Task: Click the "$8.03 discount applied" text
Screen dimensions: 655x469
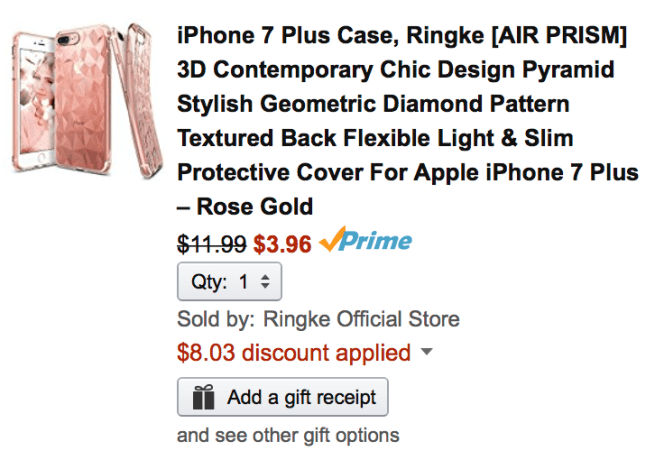Action: [x=293, y=353]
